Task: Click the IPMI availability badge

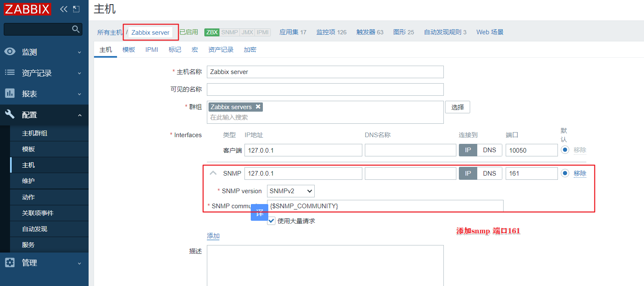Action: [x=263, y=32]
